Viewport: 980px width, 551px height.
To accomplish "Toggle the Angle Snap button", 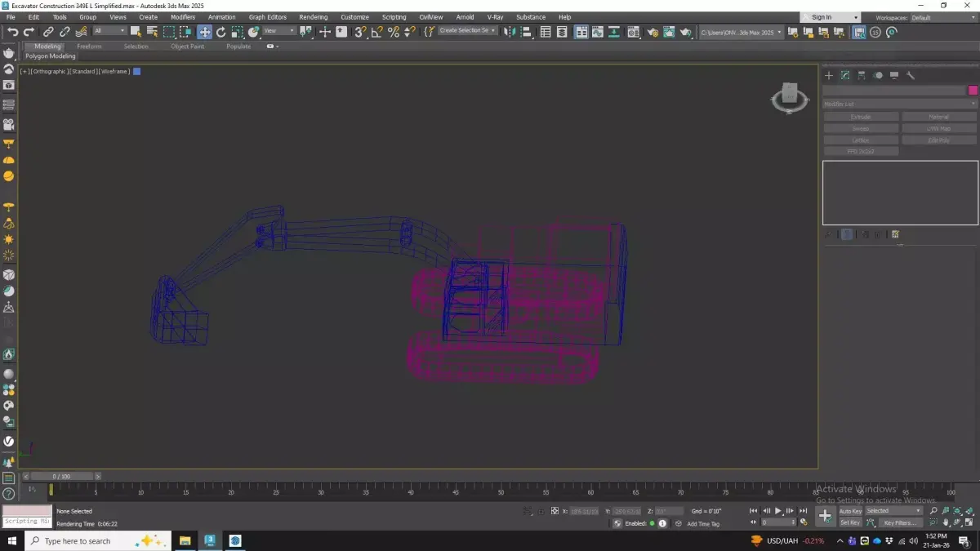I will (376, 32).
